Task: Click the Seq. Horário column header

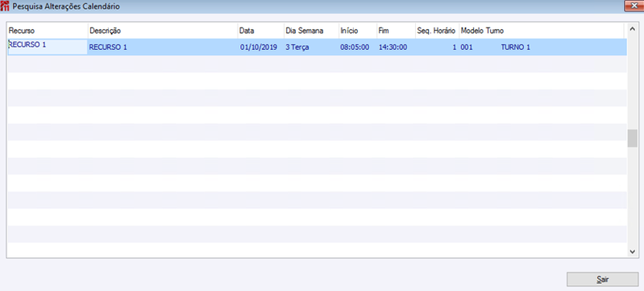Action: click(x=437, y=31)
